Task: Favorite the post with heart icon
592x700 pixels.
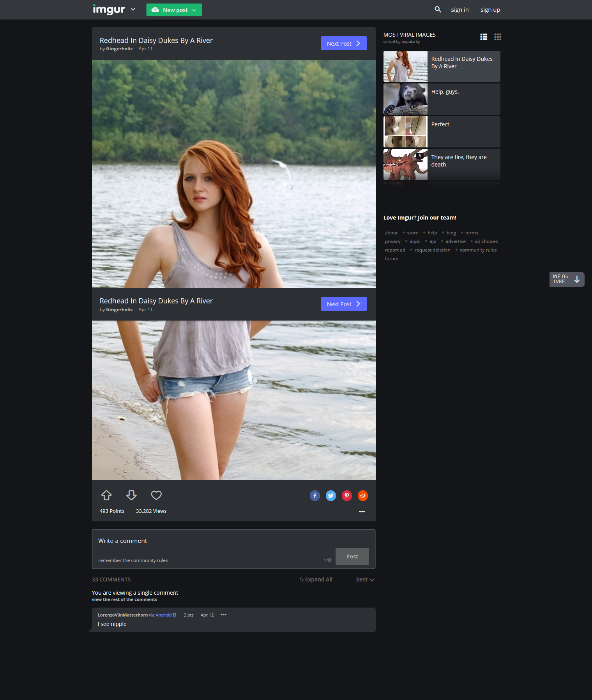Action: [x=156, y=495]
